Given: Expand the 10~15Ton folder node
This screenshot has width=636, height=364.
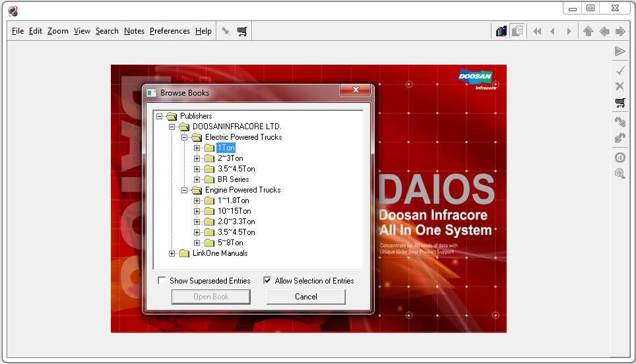Looking at the screenshot, I should (197, 211).
